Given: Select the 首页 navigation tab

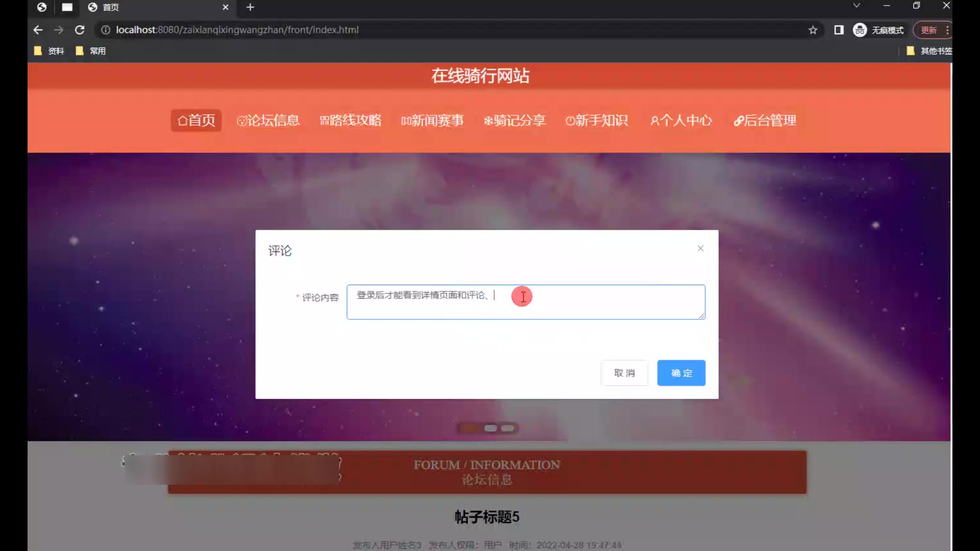Looking at the screenshot, I should (196, 120).
